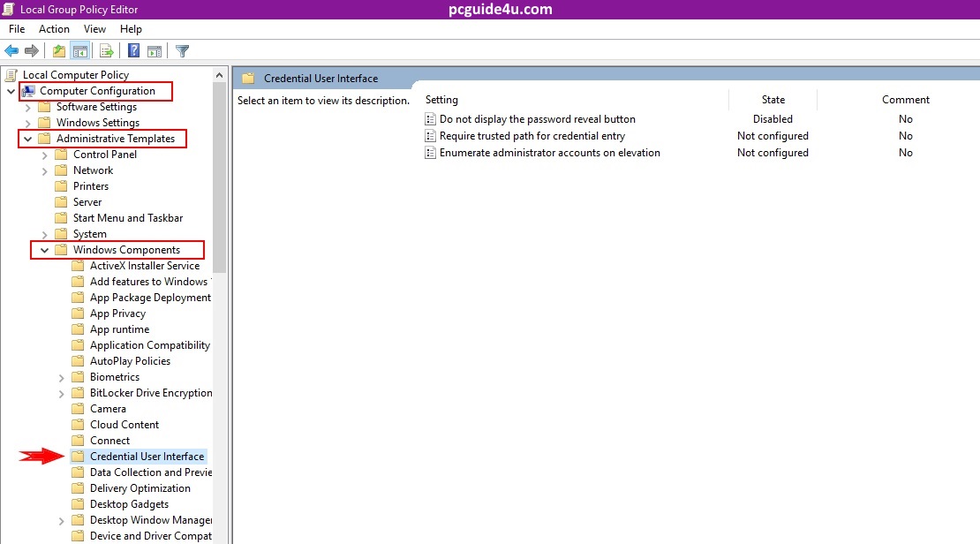
Task: Click the Export List toolbar icon
Action: pos(107,51)
